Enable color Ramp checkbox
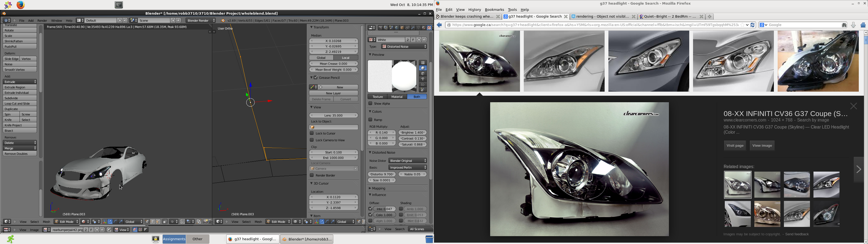 370,120
